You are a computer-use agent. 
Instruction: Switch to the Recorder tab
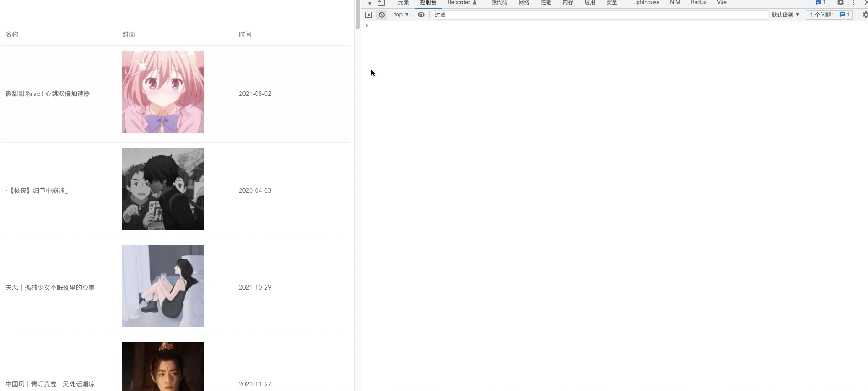pos(462,3)
